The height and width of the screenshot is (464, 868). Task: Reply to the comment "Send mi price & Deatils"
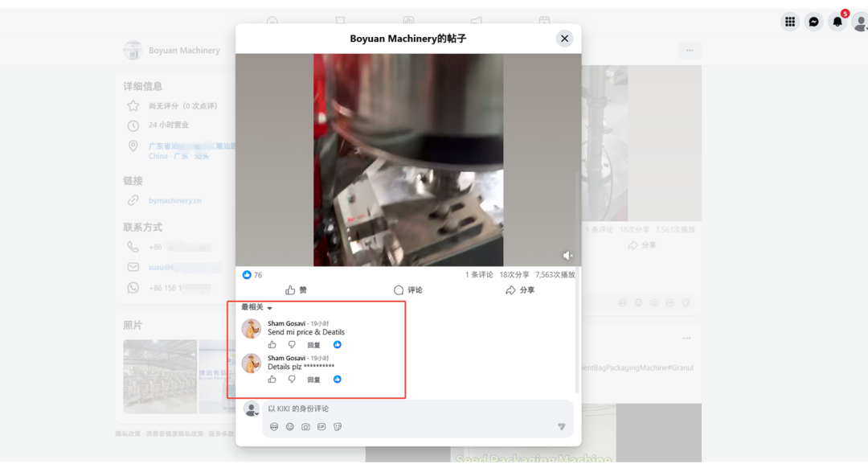(313, 345)
